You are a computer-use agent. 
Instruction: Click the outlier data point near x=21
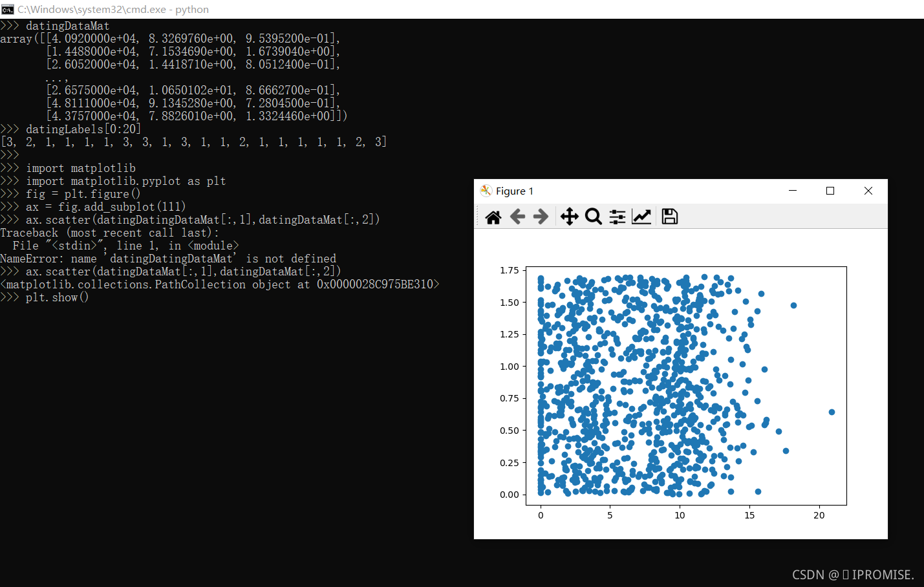[x=832, y=412]
